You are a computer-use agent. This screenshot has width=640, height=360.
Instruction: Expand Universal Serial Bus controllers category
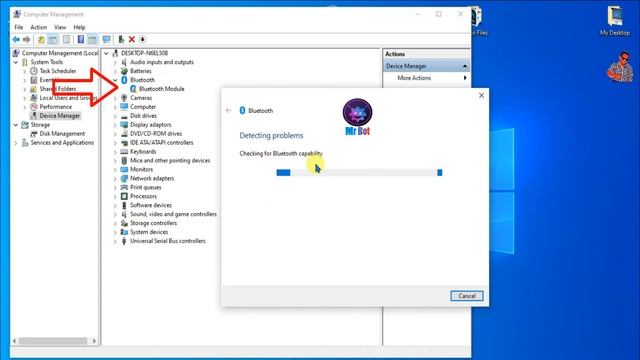[115, 241]
